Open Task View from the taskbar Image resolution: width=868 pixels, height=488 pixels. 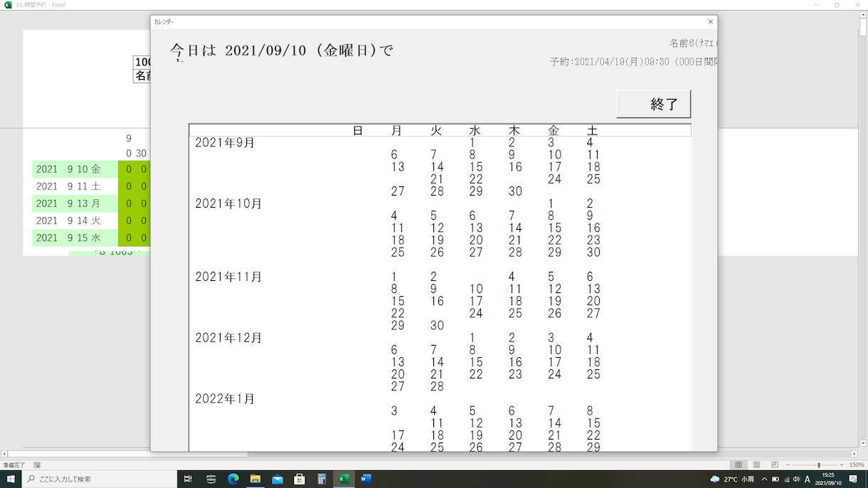[189, 479]
